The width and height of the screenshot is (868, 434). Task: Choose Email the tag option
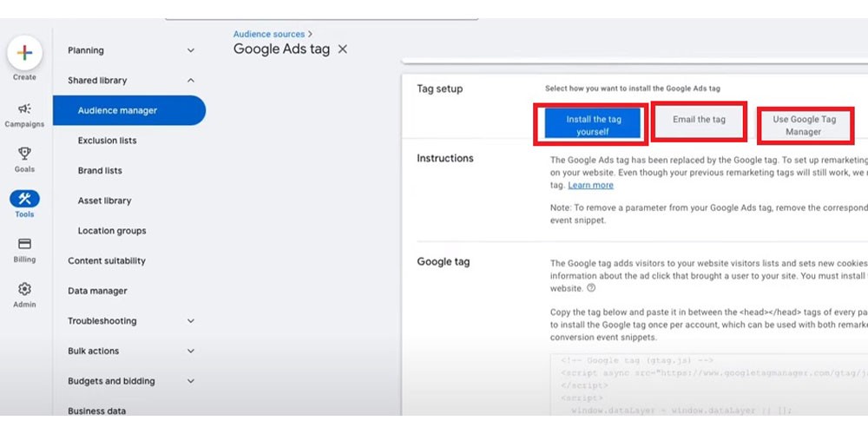699,120
